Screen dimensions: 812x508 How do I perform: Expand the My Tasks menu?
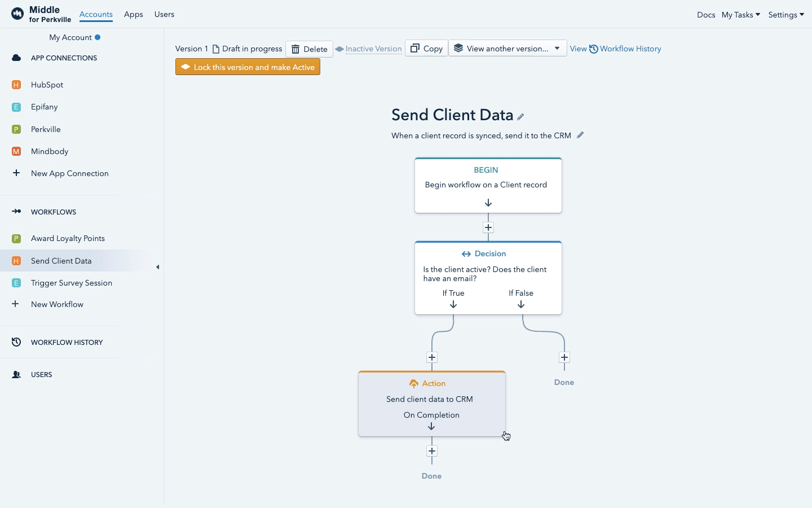pyautogui.click(x=740, y=15)
